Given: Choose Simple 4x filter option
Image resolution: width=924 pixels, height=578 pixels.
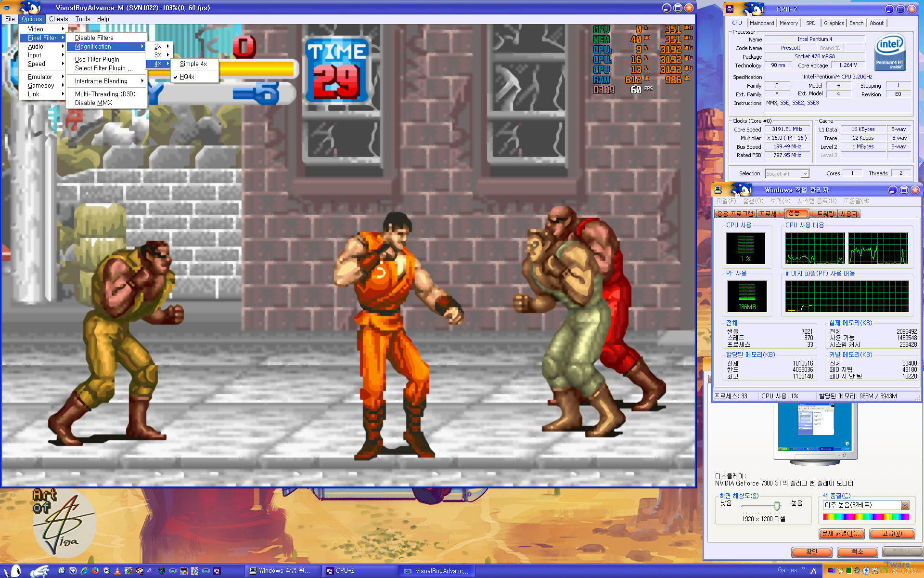Looking at the screenshot, I should 193,64.
